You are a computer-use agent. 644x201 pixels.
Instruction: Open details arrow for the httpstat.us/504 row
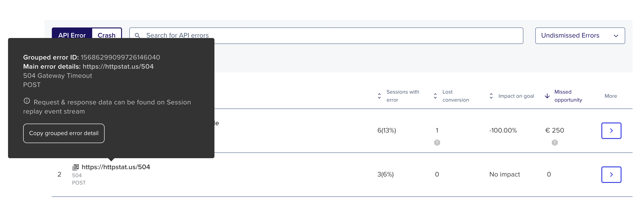[611, 174]
